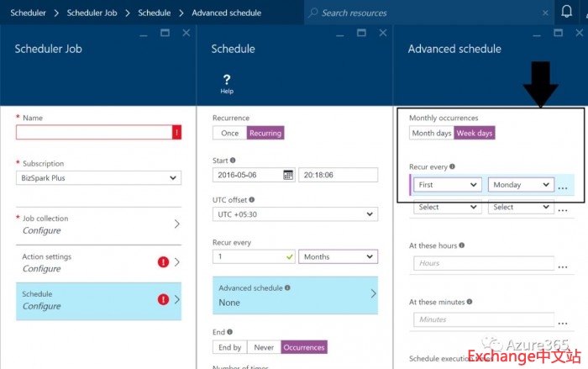Switch Monthly occurrences to Month days
This screenshot has width=588, height=369.
[x=432, y=133]
